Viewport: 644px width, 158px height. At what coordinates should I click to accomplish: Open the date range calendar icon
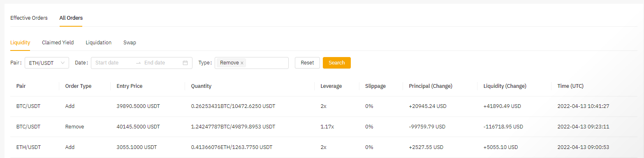coord(185,63)
